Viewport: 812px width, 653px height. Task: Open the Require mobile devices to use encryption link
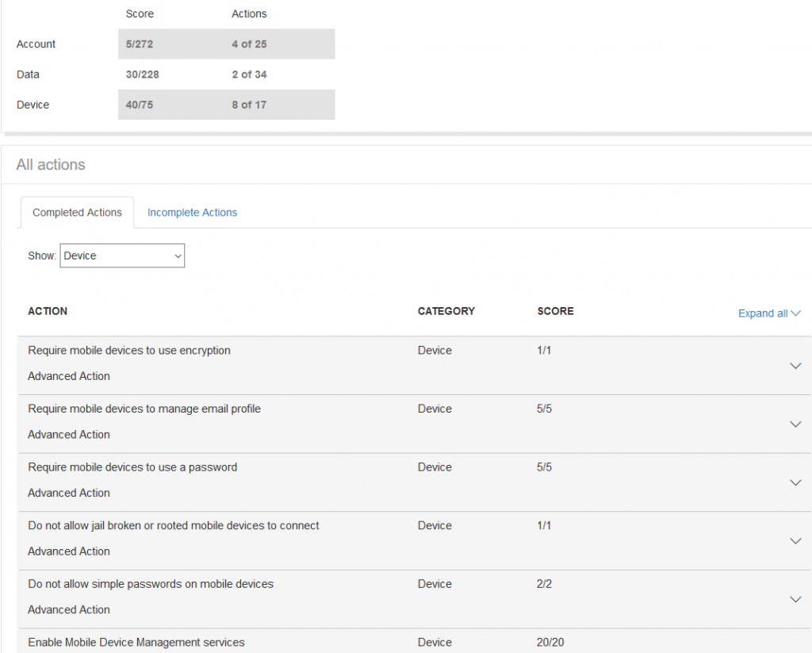(x=129, y=350)
